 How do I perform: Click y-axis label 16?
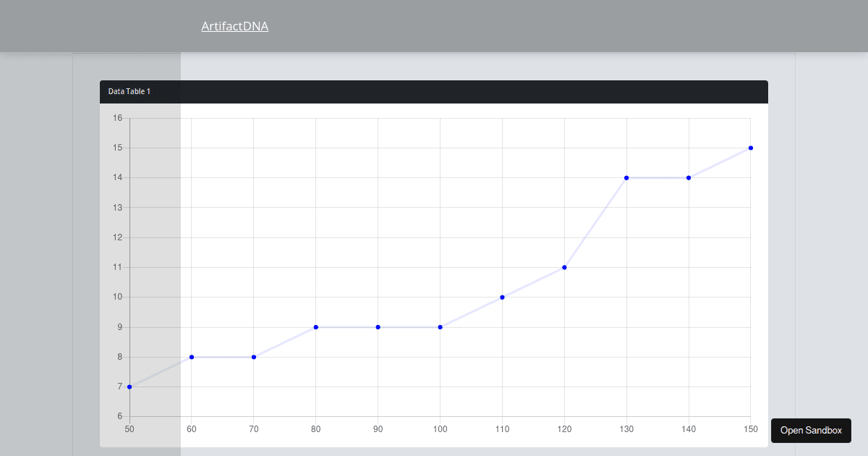pos(118,118)
